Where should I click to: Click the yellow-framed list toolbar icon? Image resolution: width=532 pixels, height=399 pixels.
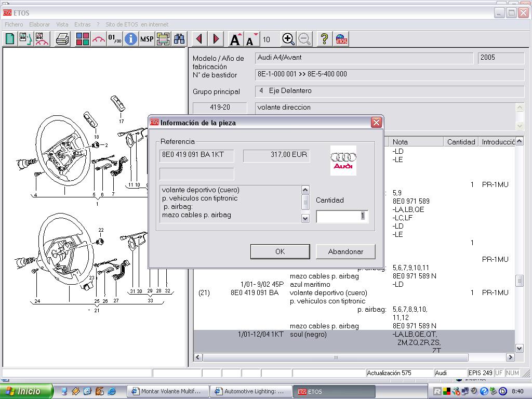(163, 39)
